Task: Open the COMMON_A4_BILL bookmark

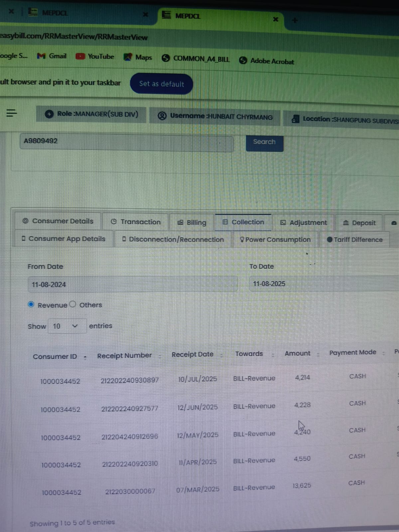Action: [196, 59]
